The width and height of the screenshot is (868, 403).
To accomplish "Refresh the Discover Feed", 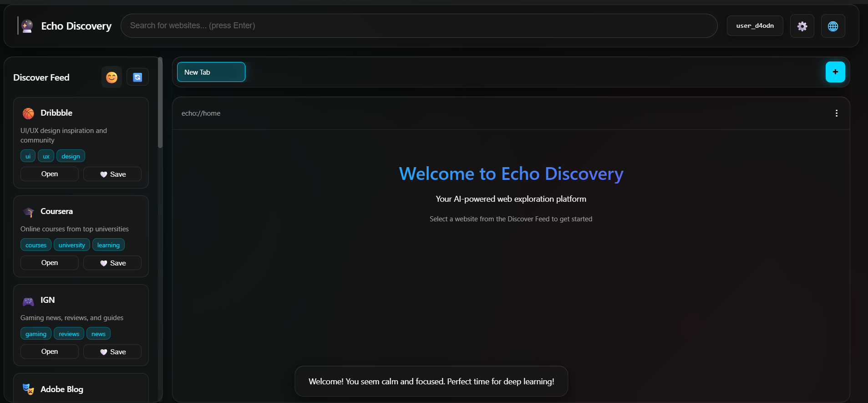I will tap(137, 77).
